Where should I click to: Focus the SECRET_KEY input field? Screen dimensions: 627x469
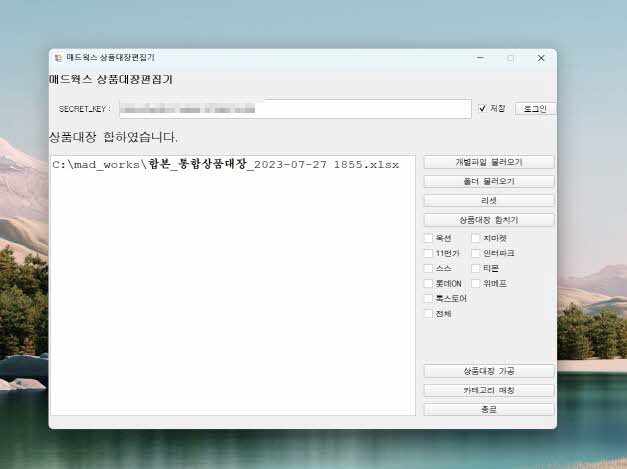coord(295,109)
